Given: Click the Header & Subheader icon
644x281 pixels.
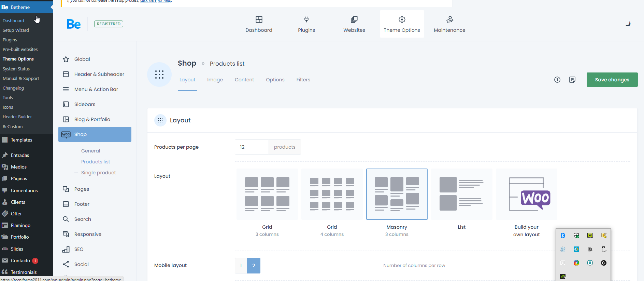Looking at the screenshot, I should [x=66, y=74].
